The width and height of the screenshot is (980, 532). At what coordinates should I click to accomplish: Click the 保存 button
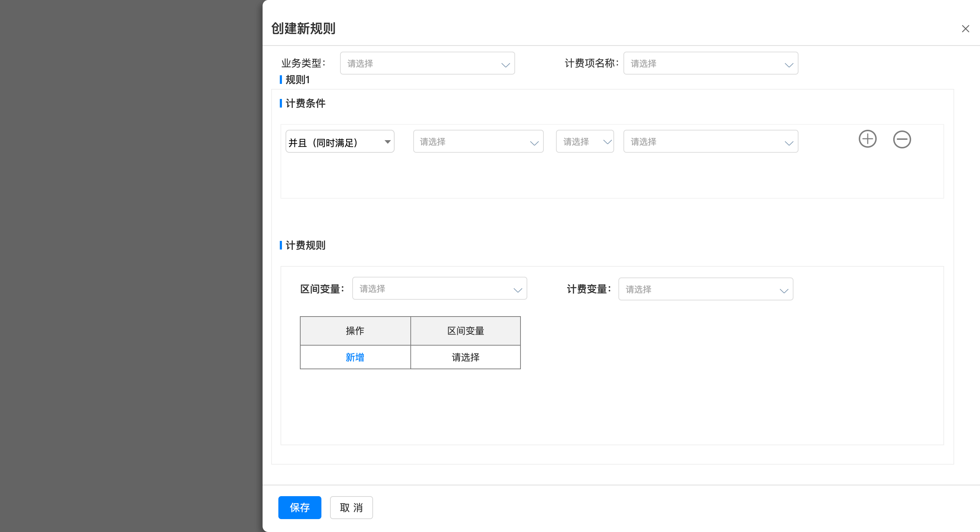300,507
